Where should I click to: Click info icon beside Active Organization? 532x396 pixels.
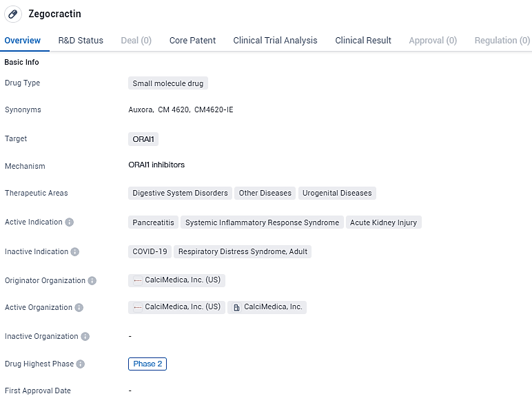click(x=79, y=308)
